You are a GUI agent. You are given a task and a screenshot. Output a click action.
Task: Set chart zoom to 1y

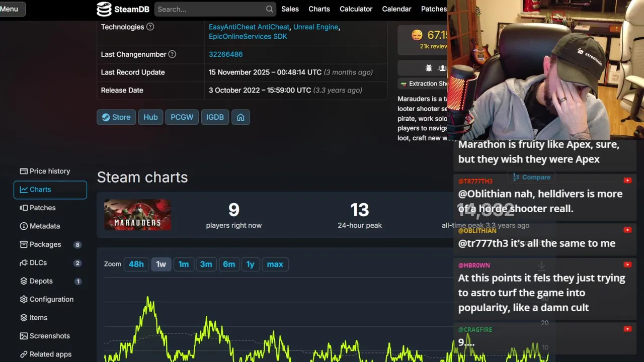pyautogui.click(x=250, y=264)
